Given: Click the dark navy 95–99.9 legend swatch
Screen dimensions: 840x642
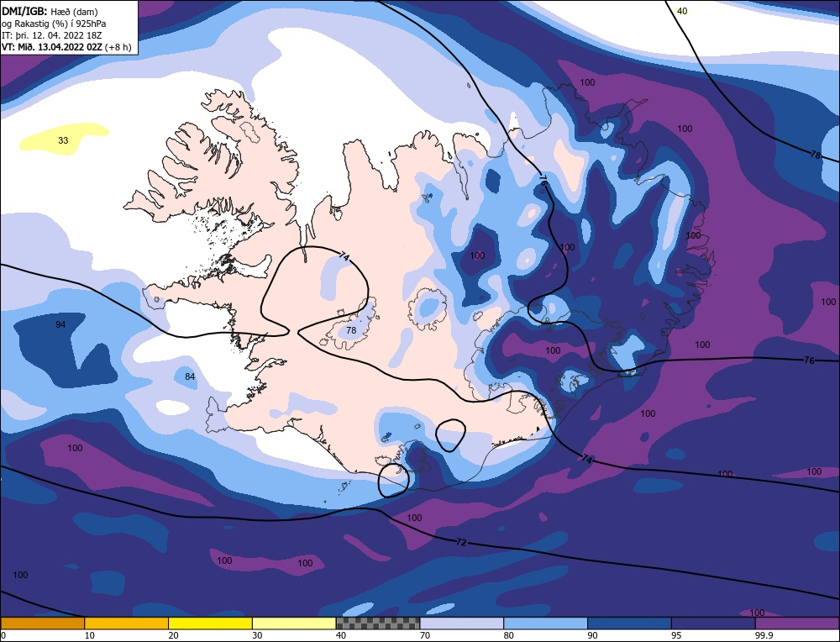Looking at the screenshot, I should point(713,623).
